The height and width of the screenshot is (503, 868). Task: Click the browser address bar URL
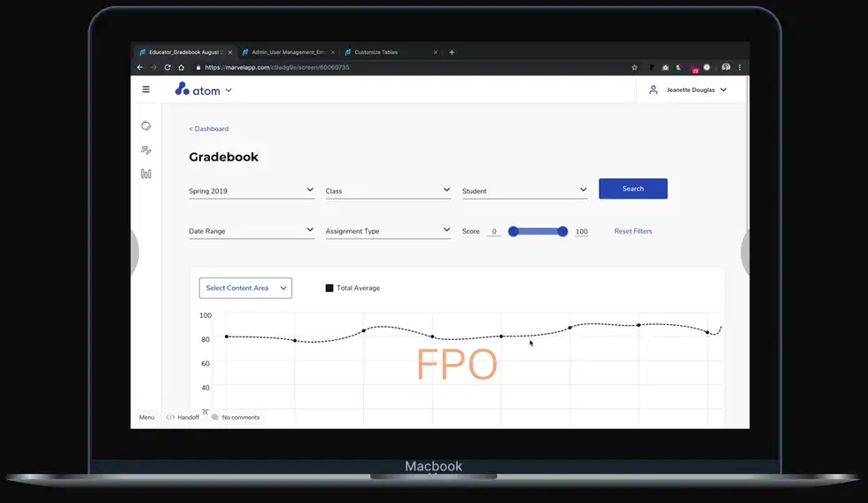point(276,67)
